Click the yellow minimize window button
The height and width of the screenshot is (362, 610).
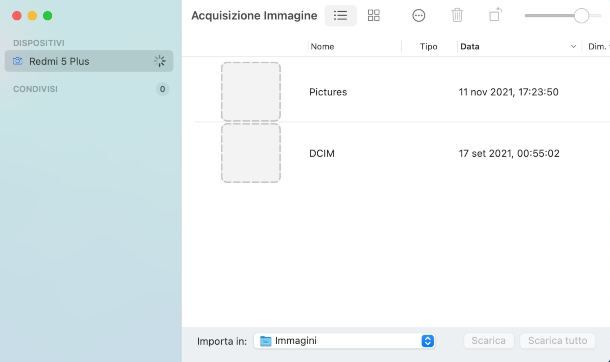click(32, 16)
